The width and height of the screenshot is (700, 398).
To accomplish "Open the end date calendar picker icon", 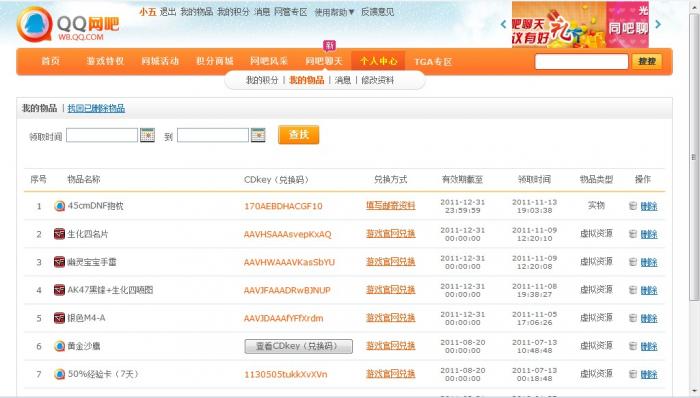I will [258, 135].
